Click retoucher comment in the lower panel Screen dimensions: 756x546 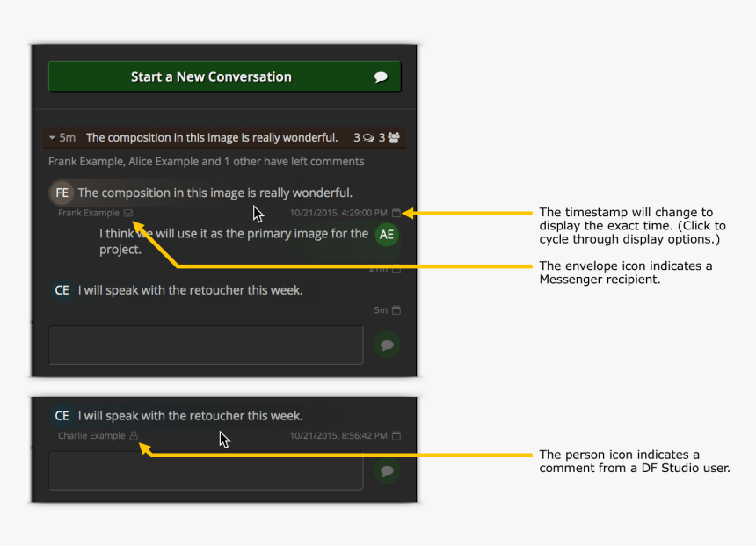click(x=191, y=416)
